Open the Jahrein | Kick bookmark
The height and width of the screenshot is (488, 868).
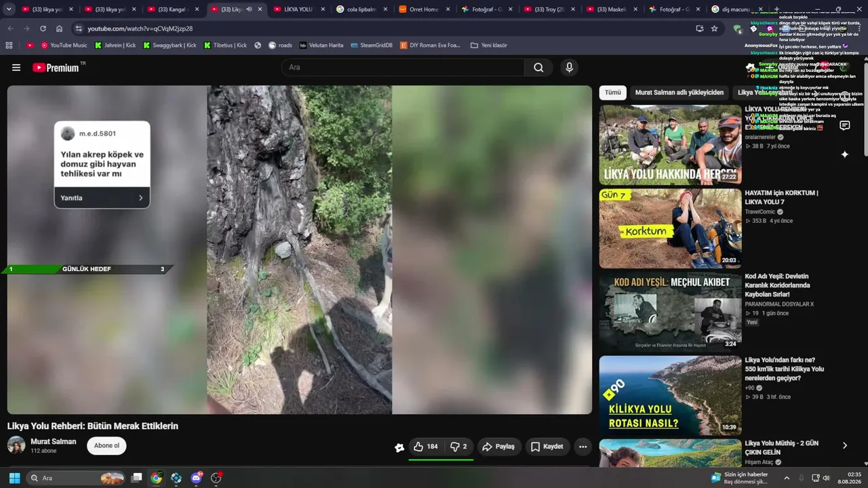tap(115, 45)
